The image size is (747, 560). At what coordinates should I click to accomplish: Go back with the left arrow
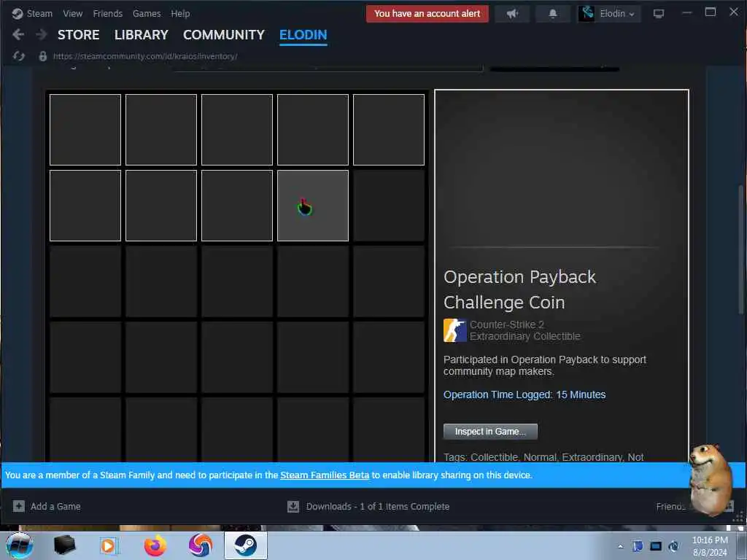[18, 34]
